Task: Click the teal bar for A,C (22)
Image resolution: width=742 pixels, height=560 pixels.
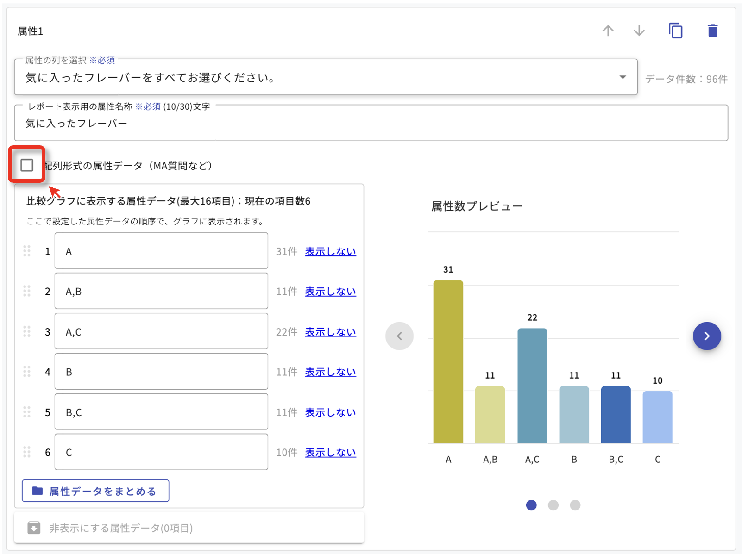Action: coord(532,386)
